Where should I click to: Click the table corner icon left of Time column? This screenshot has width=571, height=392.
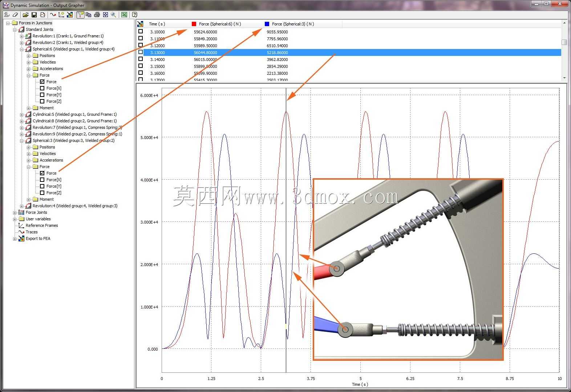coord(140,24)
